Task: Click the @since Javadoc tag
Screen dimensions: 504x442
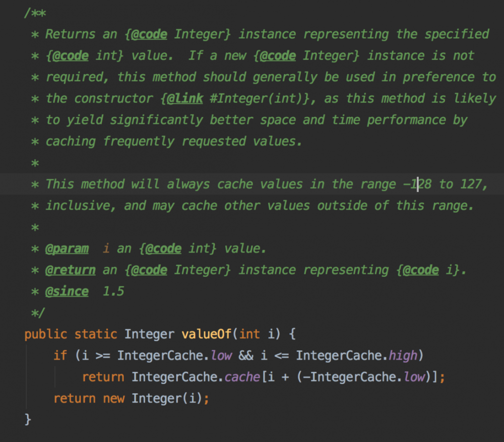Action: (x=67, y=291)
